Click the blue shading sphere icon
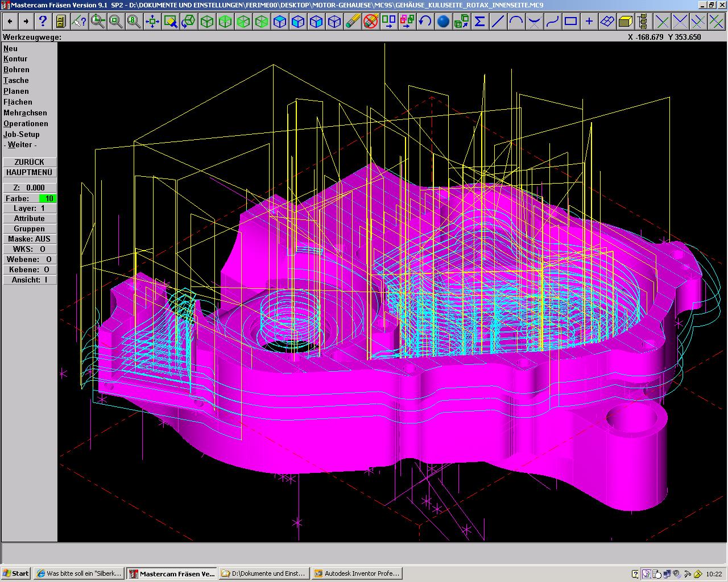728x582 pixels. (x=443, y=22)
